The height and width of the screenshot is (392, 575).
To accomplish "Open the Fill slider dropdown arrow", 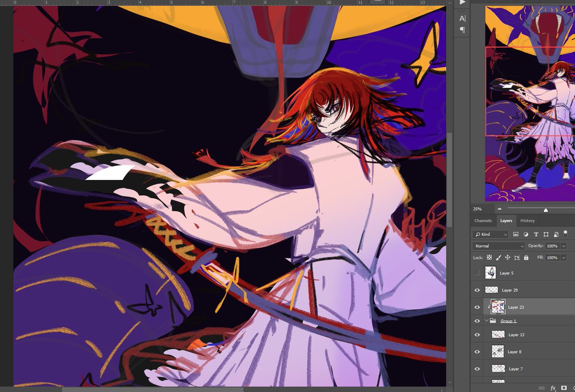I will (x=563, y=258).
